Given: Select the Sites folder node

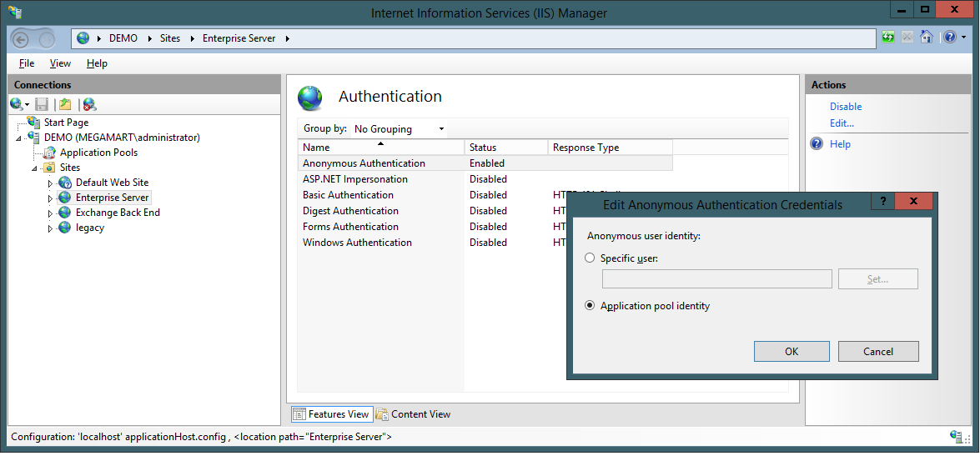Looking at the screenshot, I should [70, 168].
